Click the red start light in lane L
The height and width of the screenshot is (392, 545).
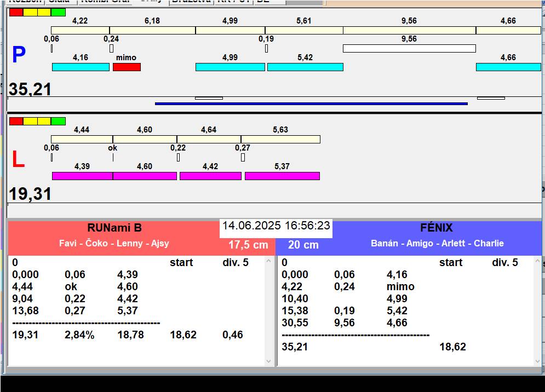16,121
